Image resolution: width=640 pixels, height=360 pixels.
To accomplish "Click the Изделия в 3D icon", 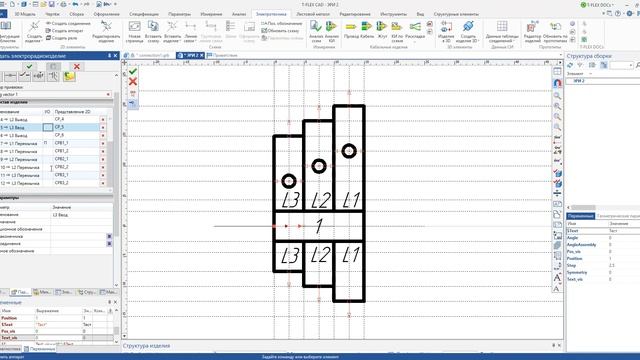I will (x=446, y=31).
